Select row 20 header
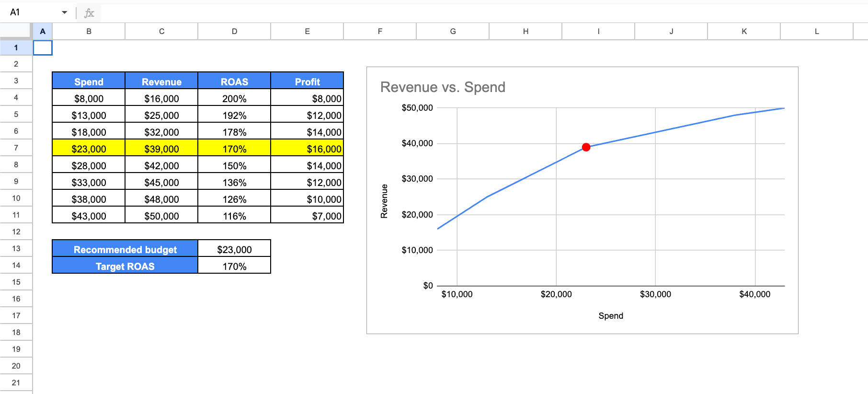This screenshot has width=868, height=394. click(16, 366)
